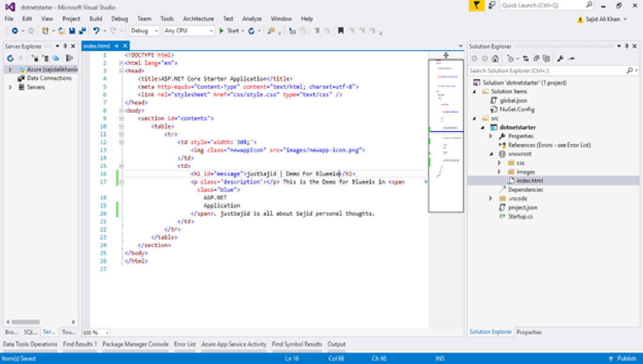643x364 pixels.
Task: Expand the css folder in Solution Explorer
Action: point(500,163)
